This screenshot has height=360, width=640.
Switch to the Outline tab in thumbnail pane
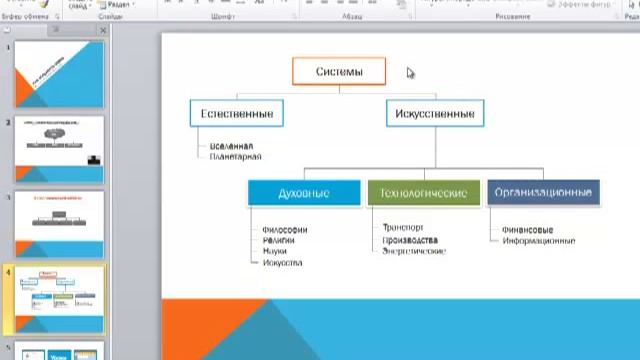56,30
